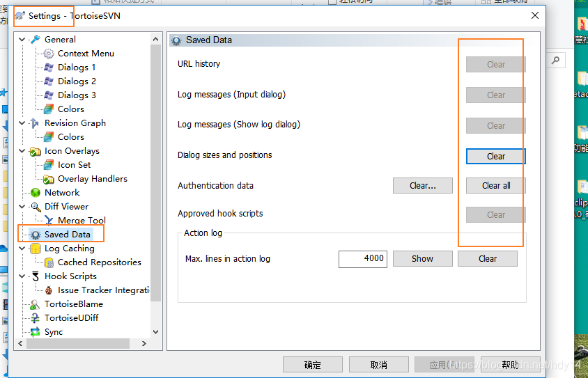Click tree scrollbar up arrow
The height and width of the screenshot is (378, 588).
156,38
